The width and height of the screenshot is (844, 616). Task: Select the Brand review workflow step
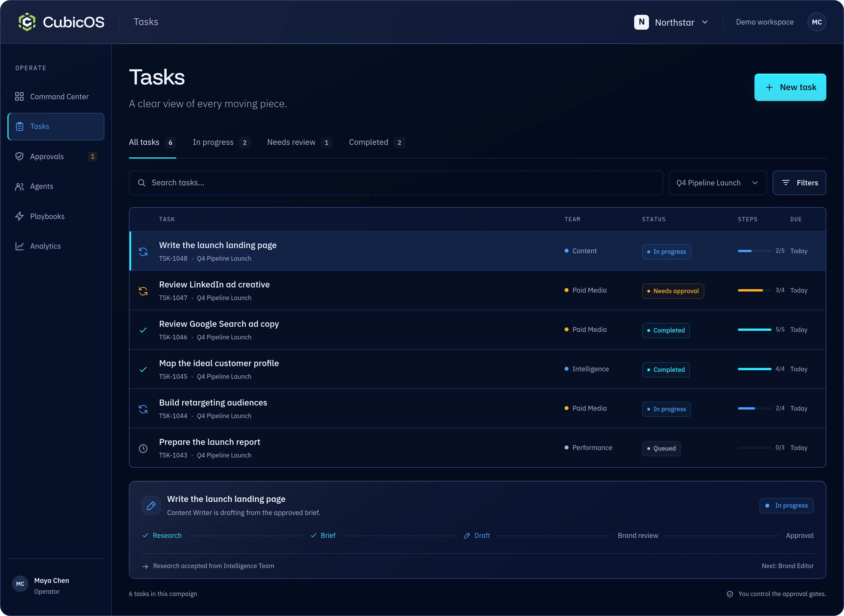tap(638, 536)
